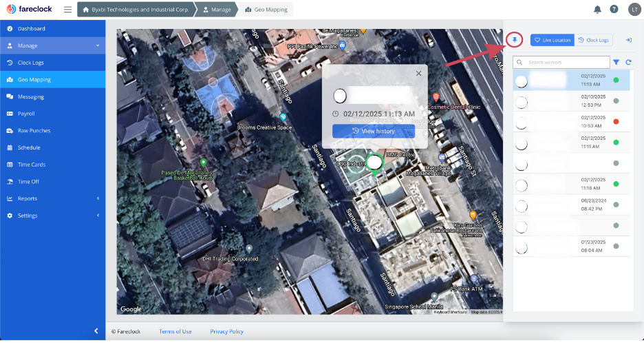The width and height of the screenshot is (644, 343).
Task: Collapse the left sidebar with the chevron
Action: pos(96,331)
